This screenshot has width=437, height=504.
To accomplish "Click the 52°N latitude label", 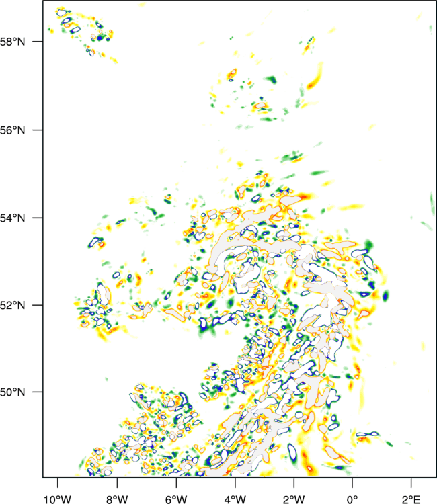I will point(13,305).
